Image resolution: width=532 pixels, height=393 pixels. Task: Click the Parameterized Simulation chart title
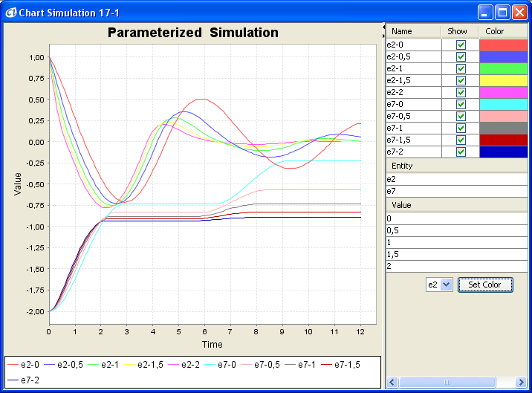click(193, 33)
